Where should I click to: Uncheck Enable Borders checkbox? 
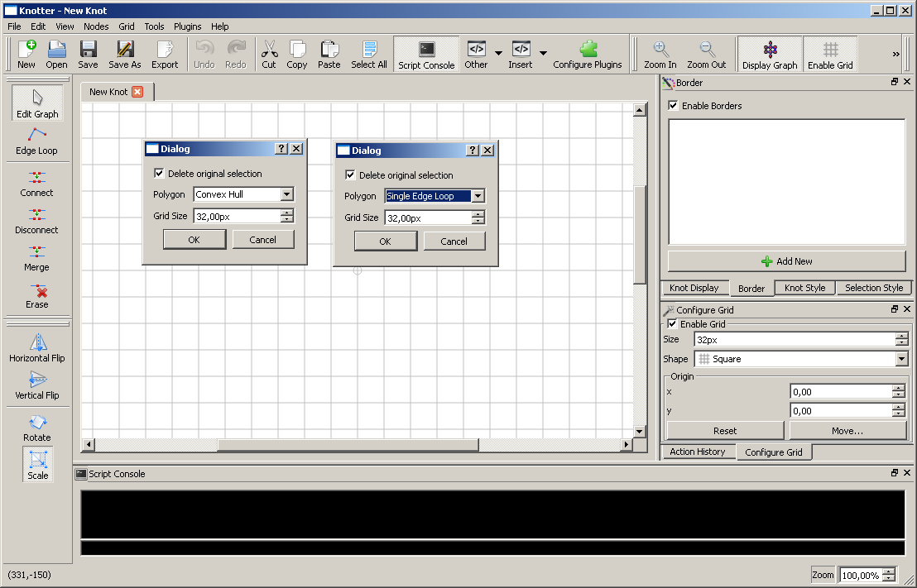673,106
